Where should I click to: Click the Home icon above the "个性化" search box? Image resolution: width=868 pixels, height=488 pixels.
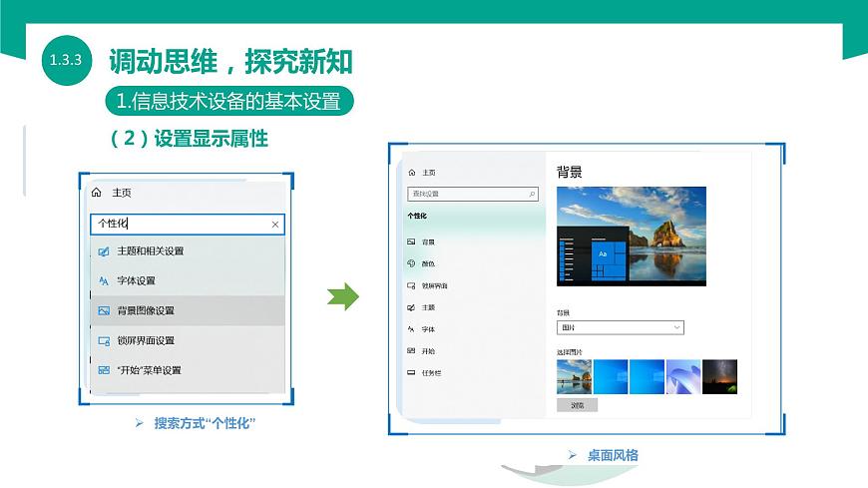click(97, 193)
